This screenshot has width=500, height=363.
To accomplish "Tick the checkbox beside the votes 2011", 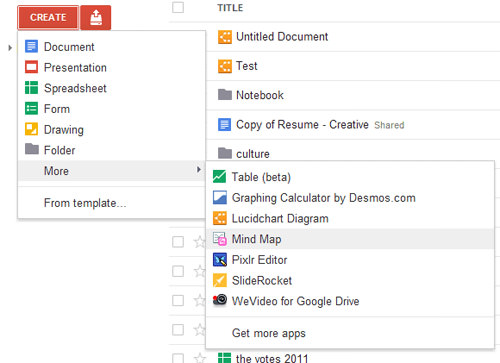I will point(178,358).
